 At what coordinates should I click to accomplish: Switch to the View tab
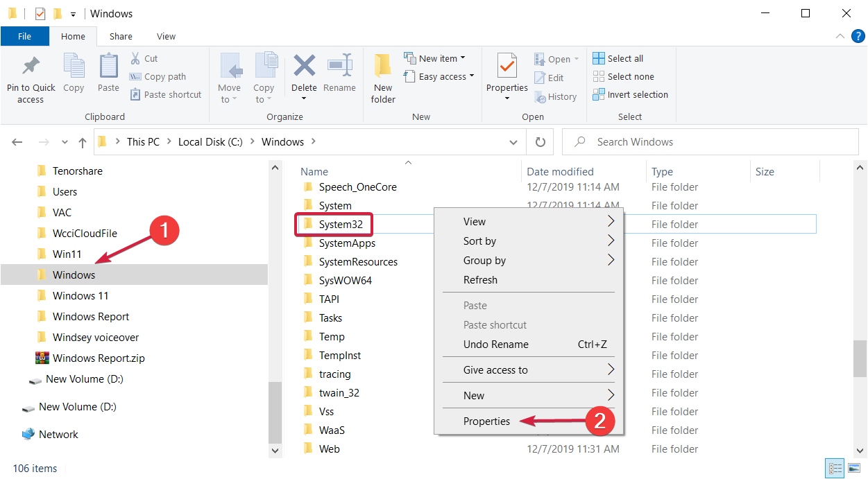click(x=167, y=36)
